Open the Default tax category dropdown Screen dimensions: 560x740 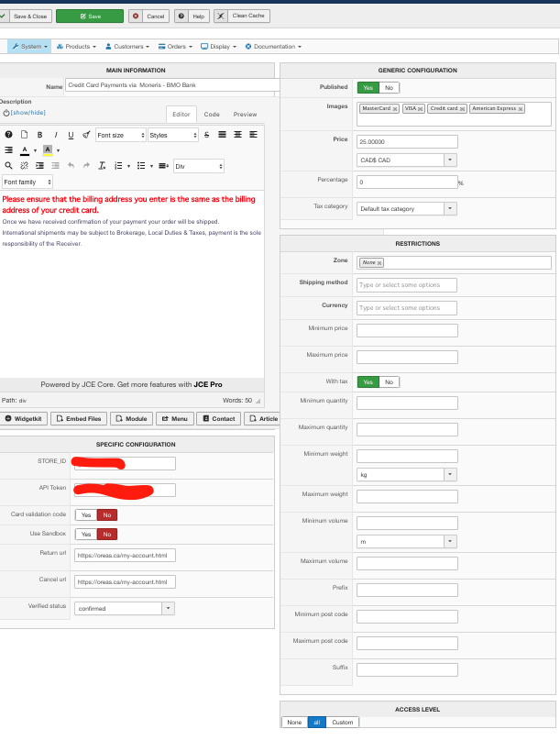tap(407, 208)
